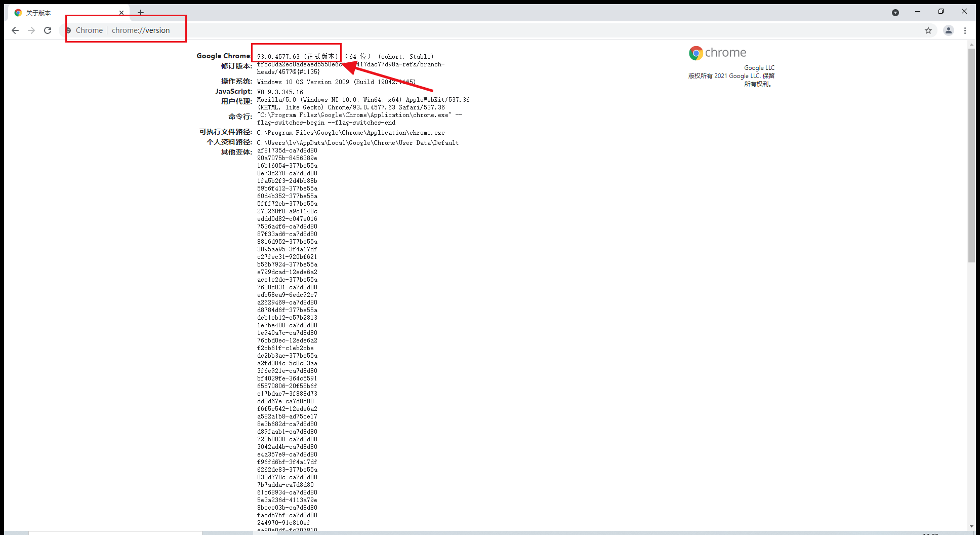Click the 'Google Chrome:' label
Screen dimensions: 980x535
(x=224, y=56)
